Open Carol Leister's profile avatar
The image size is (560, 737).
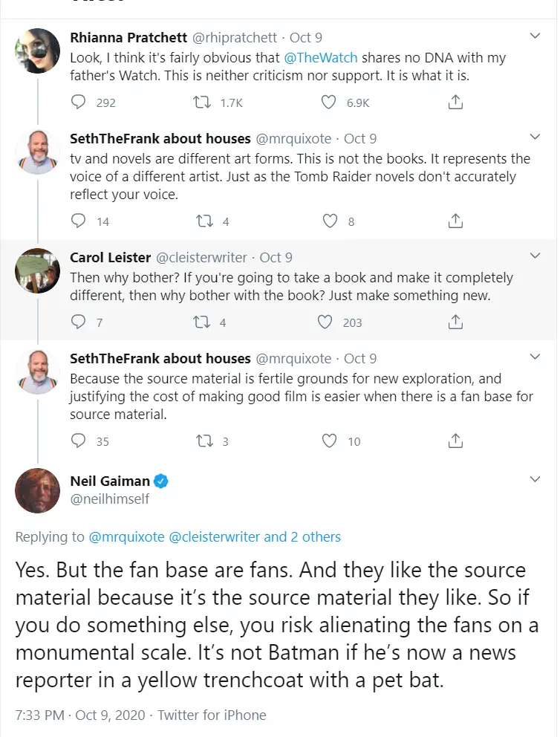37,270
